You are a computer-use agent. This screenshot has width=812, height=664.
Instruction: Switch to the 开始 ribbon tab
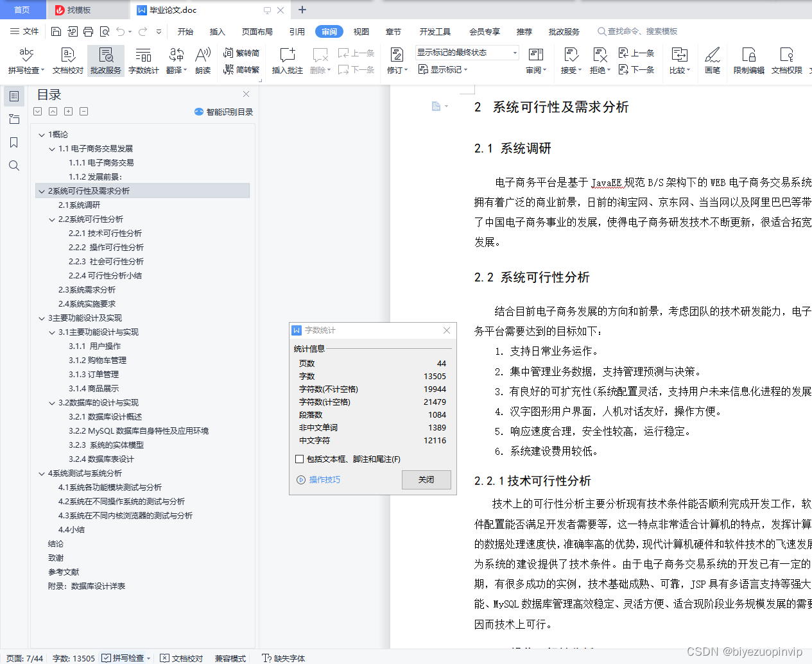coord(186,31)
